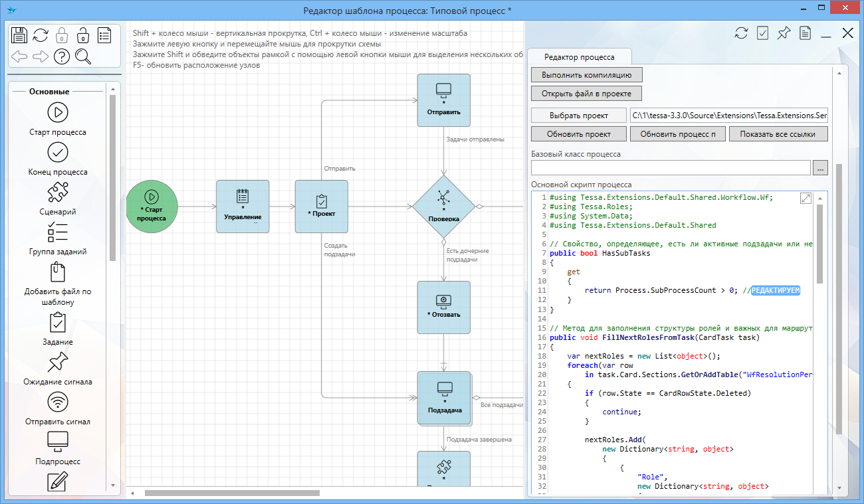The height and width of the screenshot is (504, 864).
Task: Click the horizontal scrollbar under the diagram
Action: click(x=233, y=493)
